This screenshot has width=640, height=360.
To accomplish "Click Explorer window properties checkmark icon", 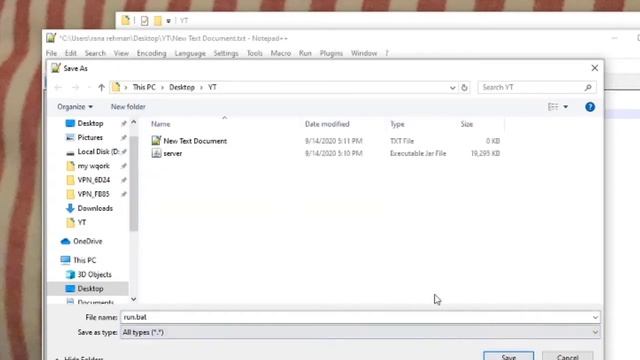I will click(x=144, y=21).
